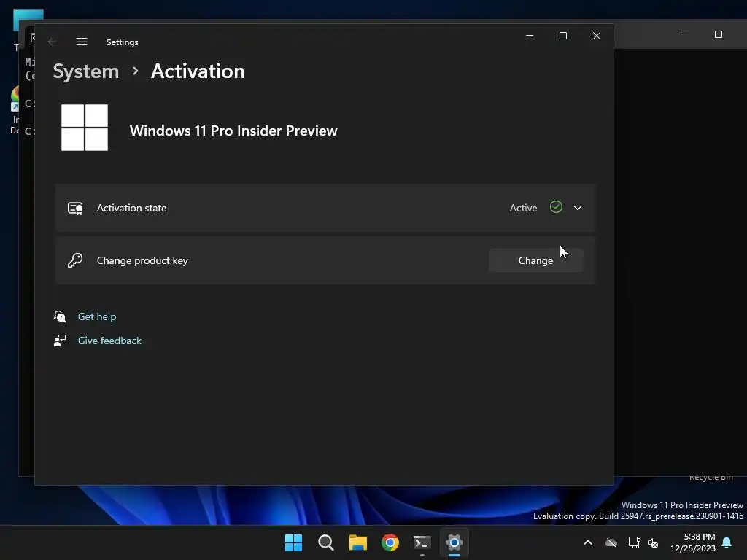
Task: Click the Give feedback person icon
Action: click(60, 341)
